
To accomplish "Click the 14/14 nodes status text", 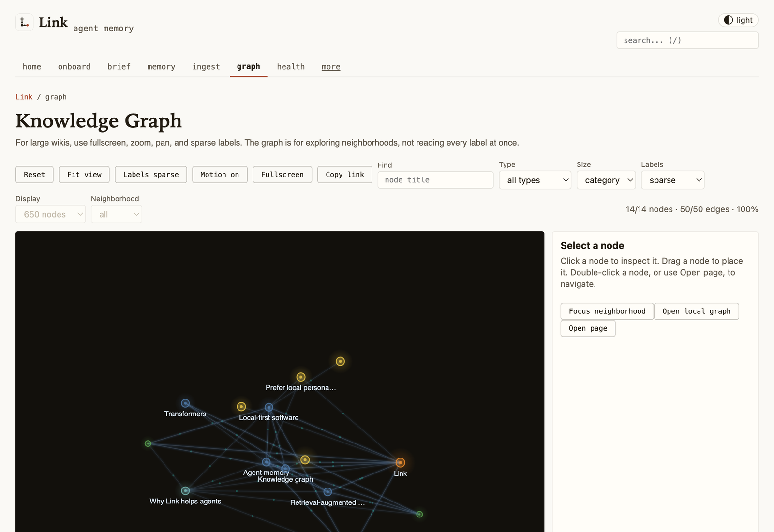I will [x=649, y=209].
